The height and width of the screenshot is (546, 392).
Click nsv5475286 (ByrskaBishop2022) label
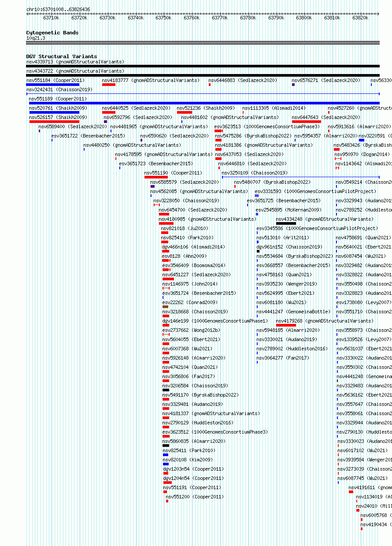(253, 136)
